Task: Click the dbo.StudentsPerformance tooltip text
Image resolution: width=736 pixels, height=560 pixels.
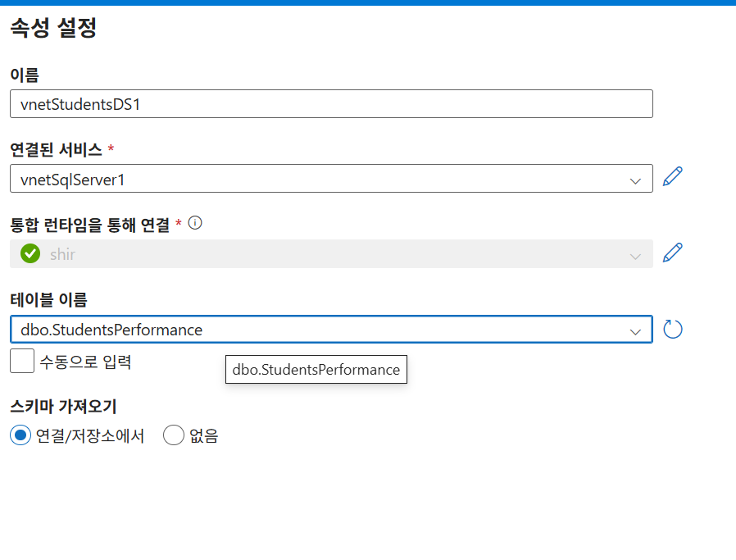Action: [316, 370]
